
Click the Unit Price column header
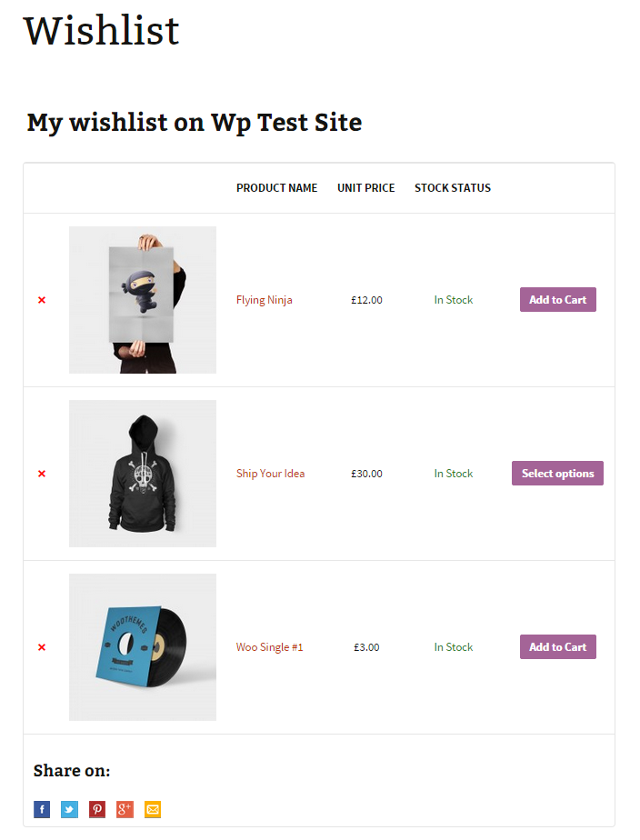pyautogui.click(x=365, y=188)
